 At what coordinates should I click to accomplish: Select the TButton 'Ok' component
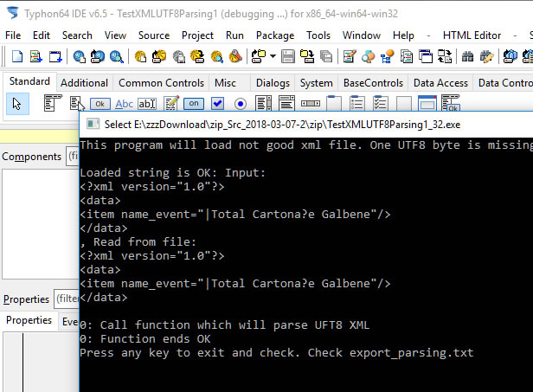(x=100, y=104)
